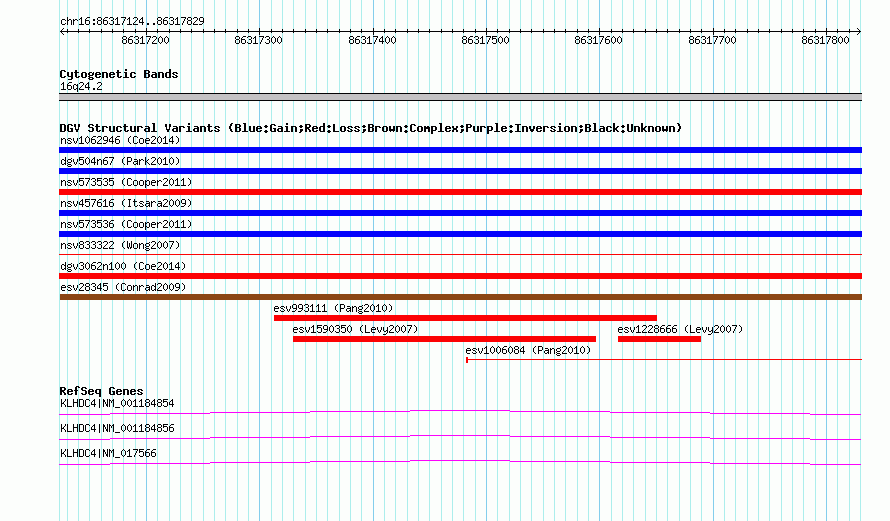Image resolution: width=890 pixels, height=521 pixels.
Task: Click the nsv833322 (Wong2007) label
Action: 120,245
